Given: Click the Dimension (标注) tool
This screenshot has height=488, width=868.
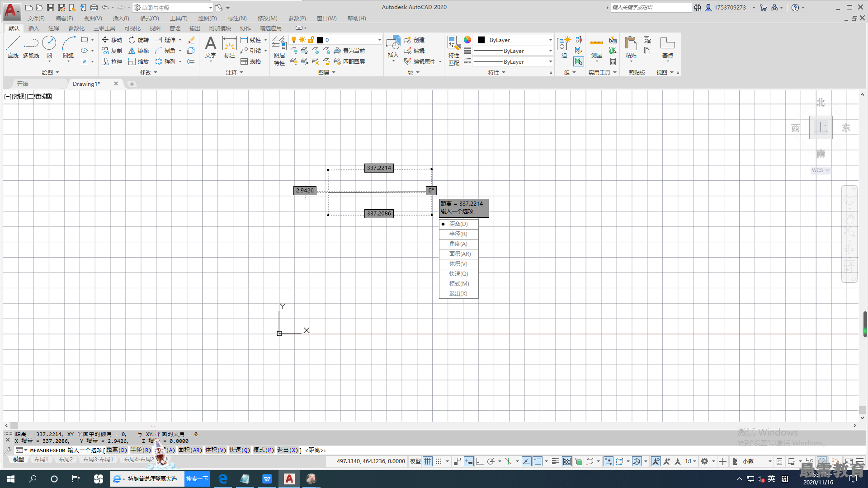Looking at the screenshot, I should click(x=230, y=47).
